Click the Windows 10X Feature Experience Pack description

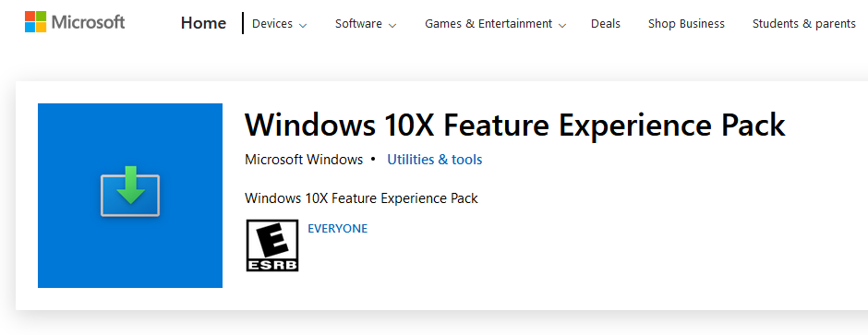pos(361,197)
